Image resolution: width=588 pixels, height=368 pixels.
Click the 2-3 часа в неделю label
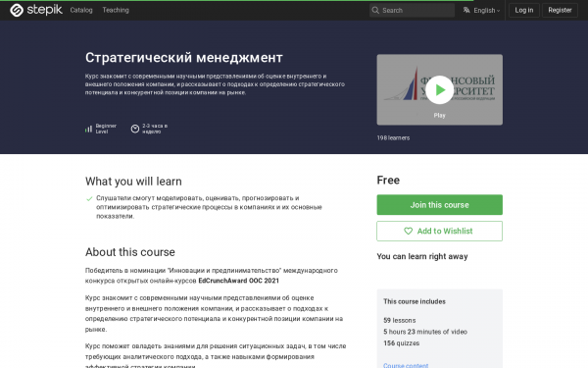[x=155, y=129]
